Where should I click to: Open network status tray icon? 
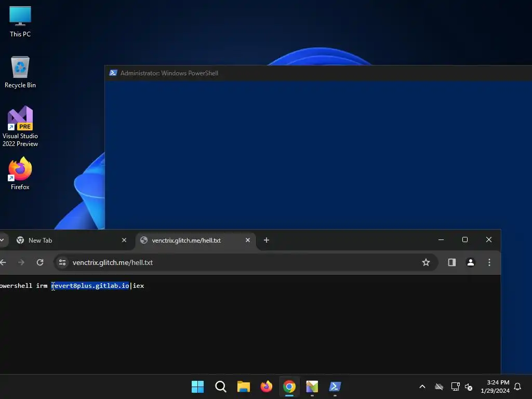click(x=455, y=387)
